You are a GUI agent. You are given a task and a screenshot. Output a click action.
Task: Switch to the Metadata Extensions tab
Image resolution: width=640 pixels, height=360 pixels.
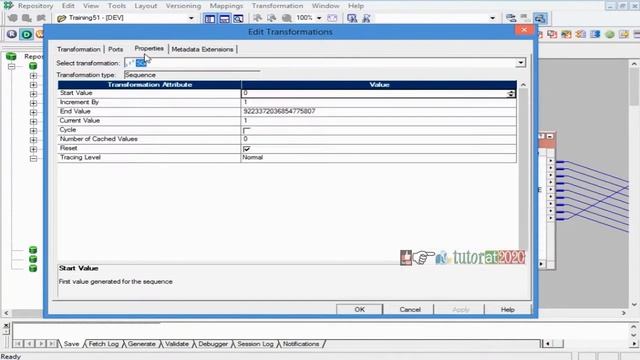pyautogui.click(x=202, y=49)
